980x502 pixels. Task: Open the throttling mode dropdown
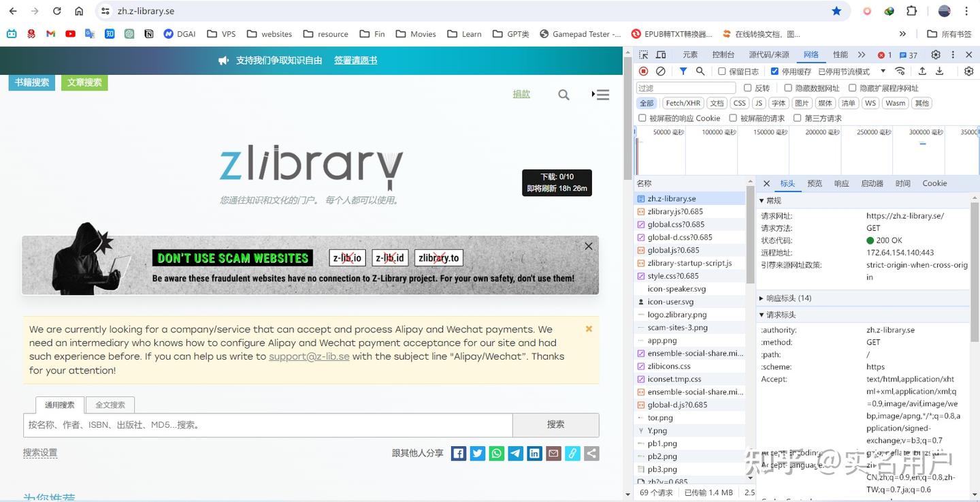pyautogui.click(x=883, y=71)
